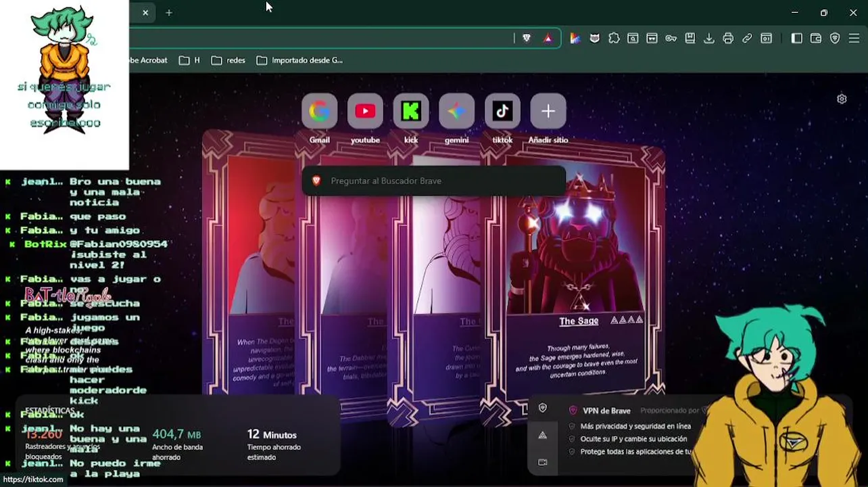Click the private window glasses icon
The width and height of the screenshot is (868, 487).
(x=652, y=39)
